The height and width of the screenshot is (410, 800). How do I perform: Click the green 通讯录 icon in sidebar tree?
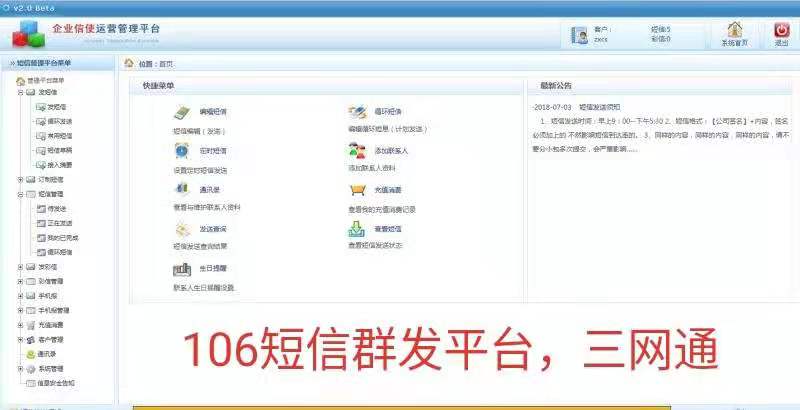click(31, 354)
